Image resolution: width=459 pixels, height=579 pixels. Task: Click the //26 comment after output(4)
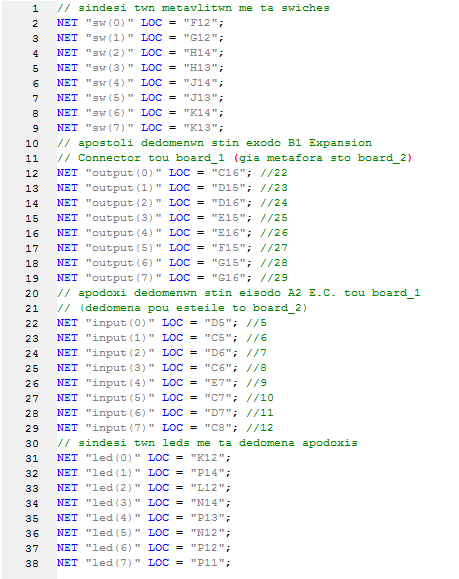274,233
